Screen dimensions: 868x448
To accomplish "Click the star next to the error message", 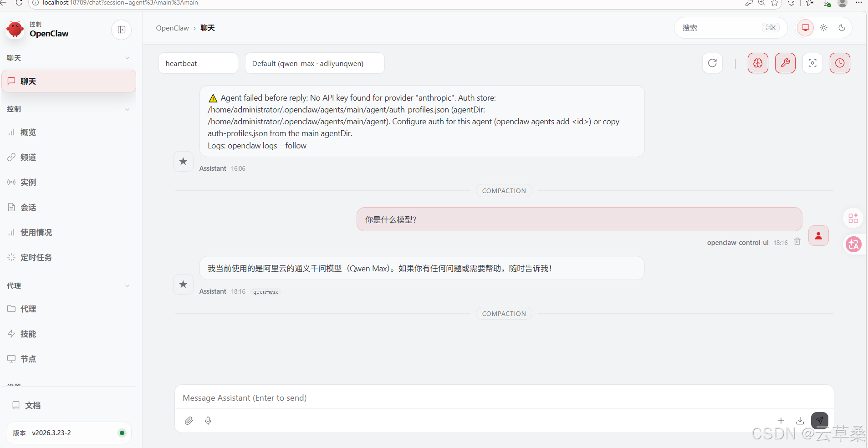I will (x=183, y=162).
